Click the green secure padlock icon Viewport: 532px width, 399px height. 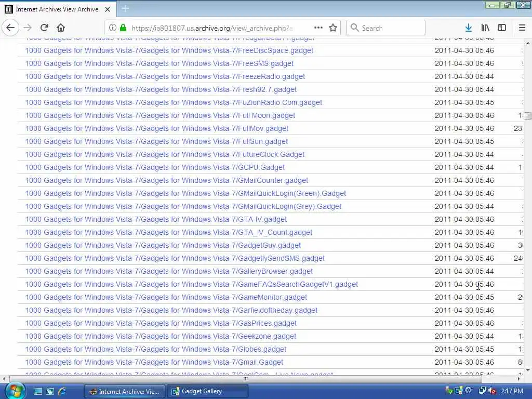click(x=123, y=28)
